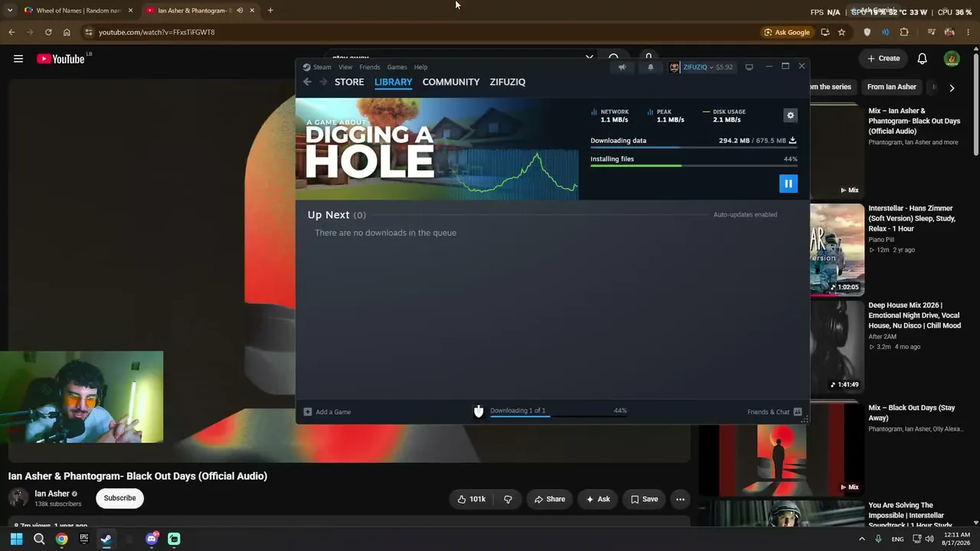Go back in Steam navigation
Image resolution: width=980 pixels, height=551 pixels.
[x=307, y=82]
